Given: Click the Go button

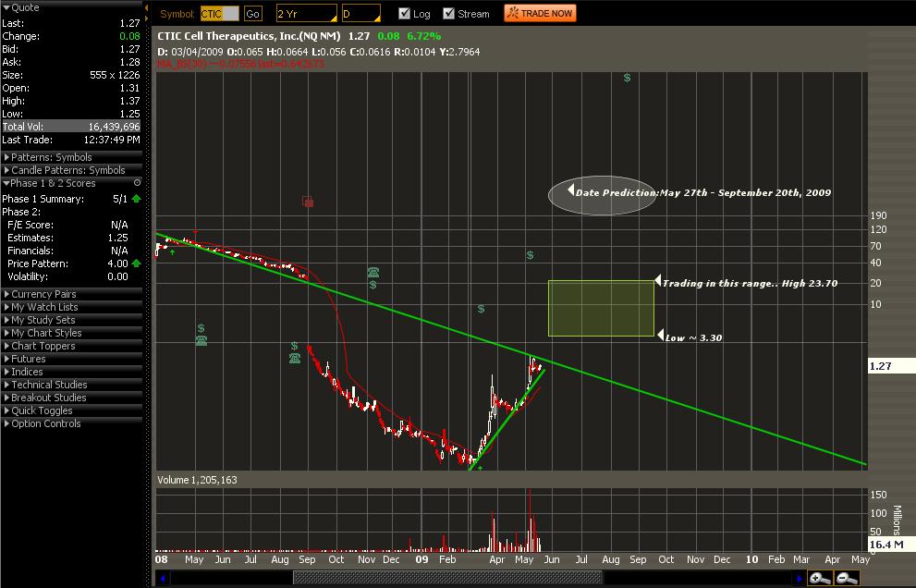Looking at the screenshot, I should click(x=253, y=14).
